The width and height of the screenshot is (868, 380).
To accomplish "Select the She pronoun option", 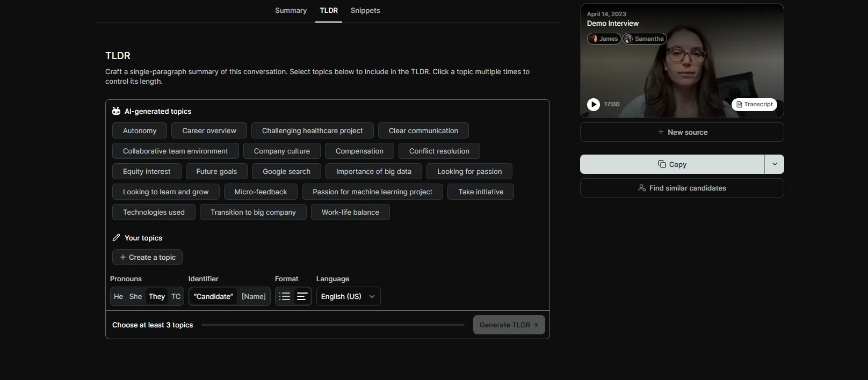I will [x=135, y=296].
